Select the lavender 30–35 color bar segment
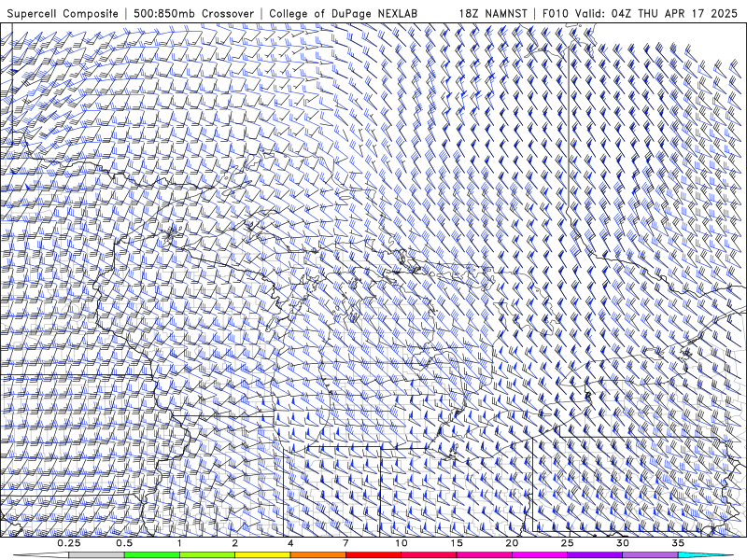This screenshot has height=560, width=747. [650, 555]
